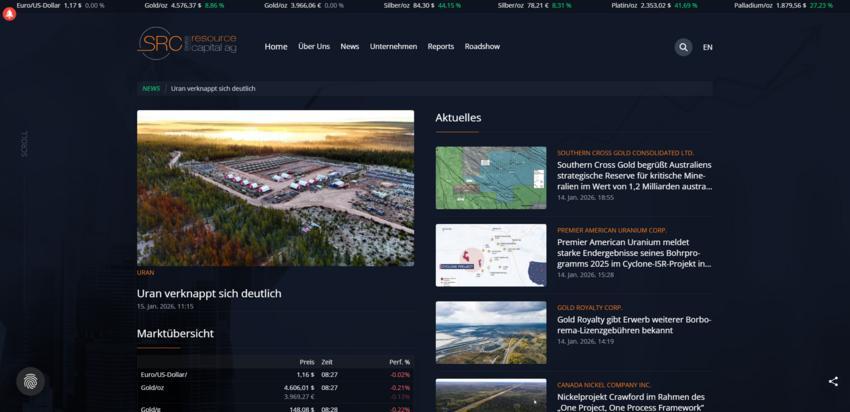Go to the Roadshow page
Viewport: 850px width, 412px height.
pyautogui.click(x=482, y=47)
